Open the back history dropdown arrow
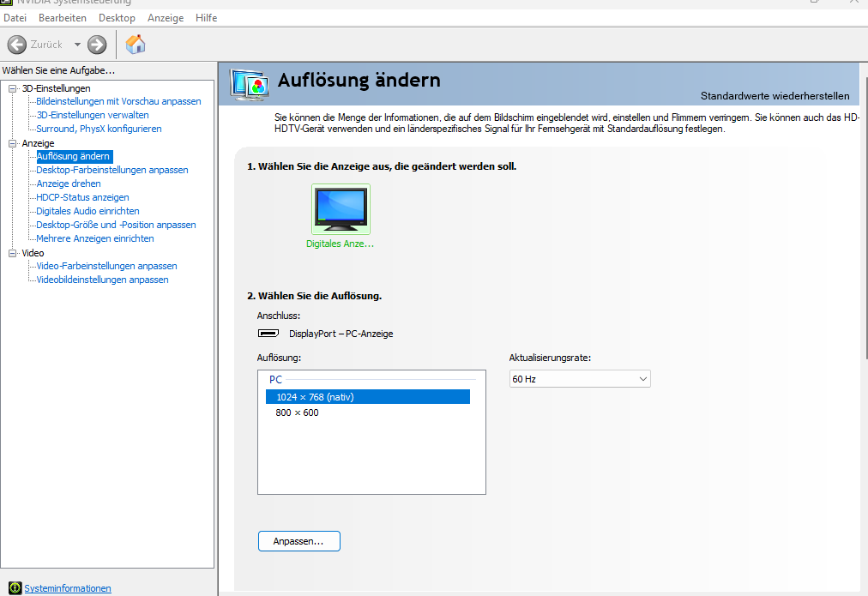The height and width of the screenshot is (596, 868). coord(77,45)
